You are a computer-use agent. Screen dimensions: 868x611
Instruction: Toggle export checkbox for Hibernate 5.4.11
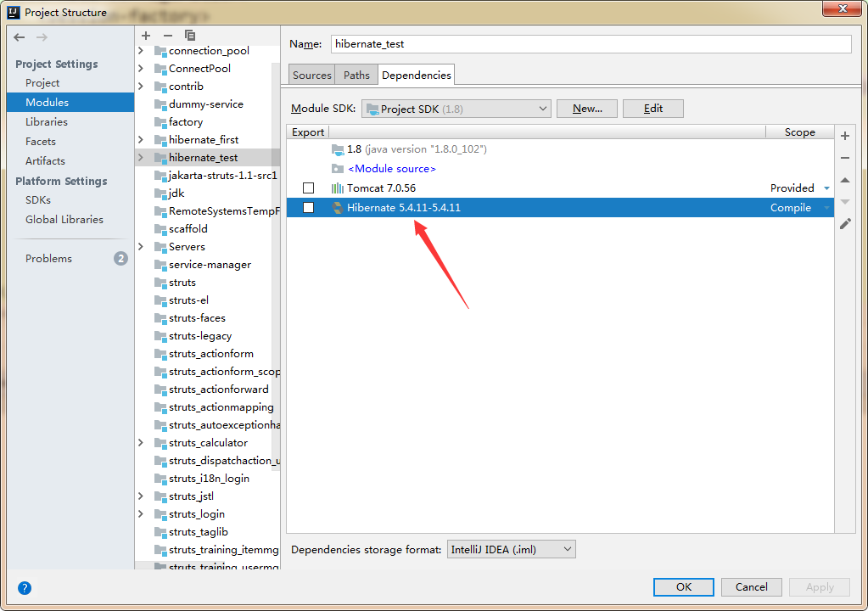tap(308, 208)
